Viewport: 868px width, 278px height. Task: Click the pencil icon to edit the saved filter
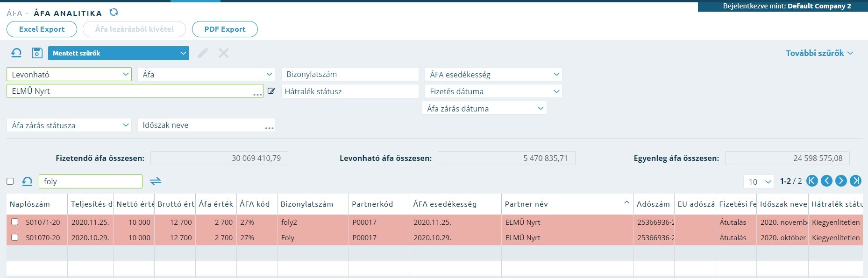coord(203,53)
